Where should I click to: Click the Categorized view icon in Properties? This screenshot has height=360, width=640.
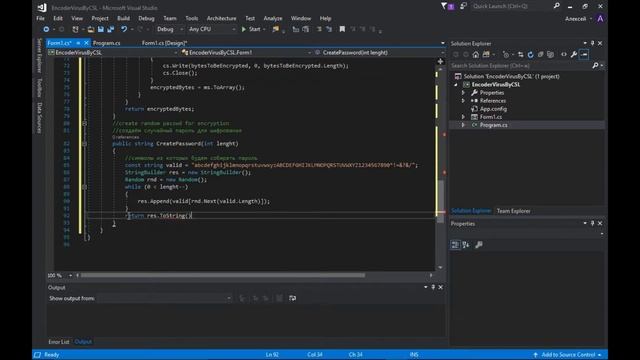click(455, 244)
